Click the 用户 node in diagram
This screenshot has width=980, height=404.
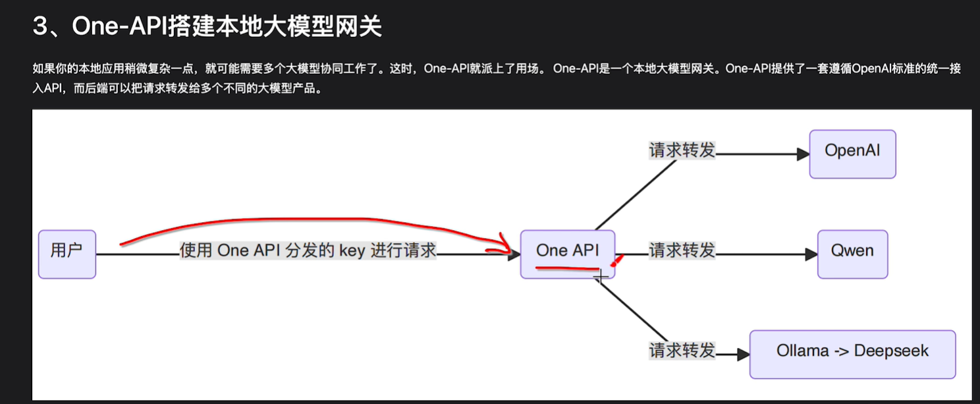click(x=67, y=254)
